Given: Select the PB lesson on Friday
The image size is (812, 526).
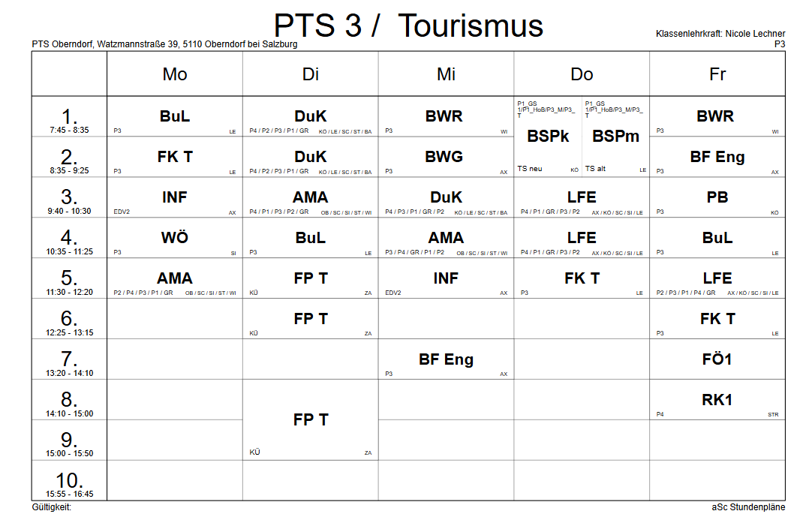Looking at the screenshot, I should click(717, 197).
